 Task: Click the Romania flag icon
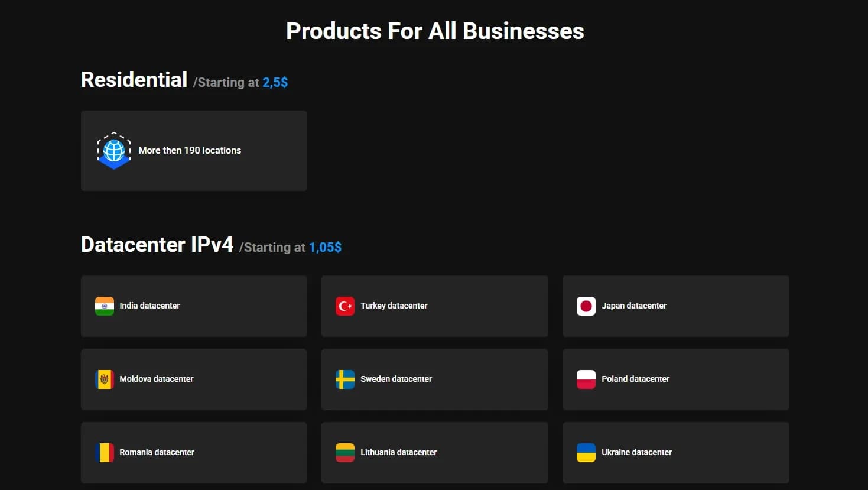(x=105, y=453)
